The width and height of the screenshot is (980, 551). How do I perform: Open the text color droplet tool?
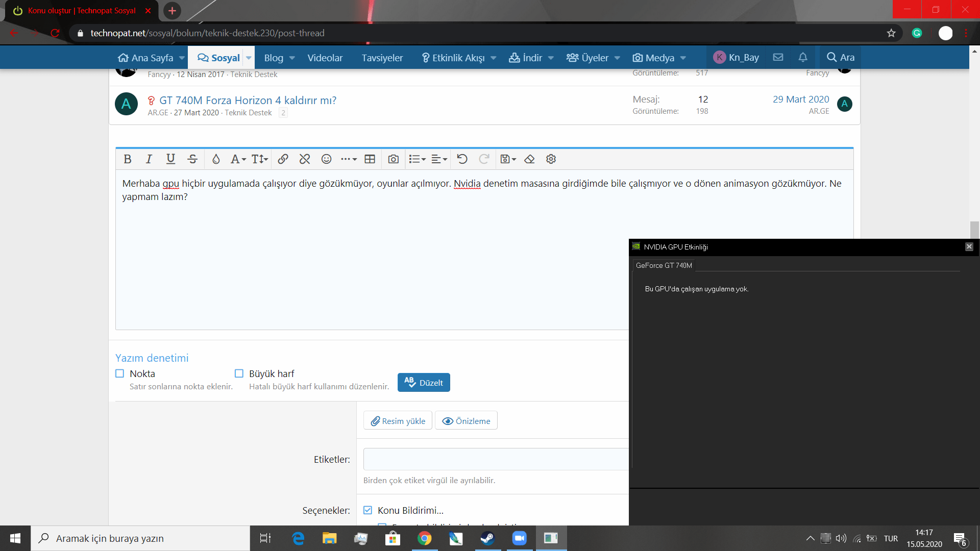pyautogui.click(x=216, y=159)
